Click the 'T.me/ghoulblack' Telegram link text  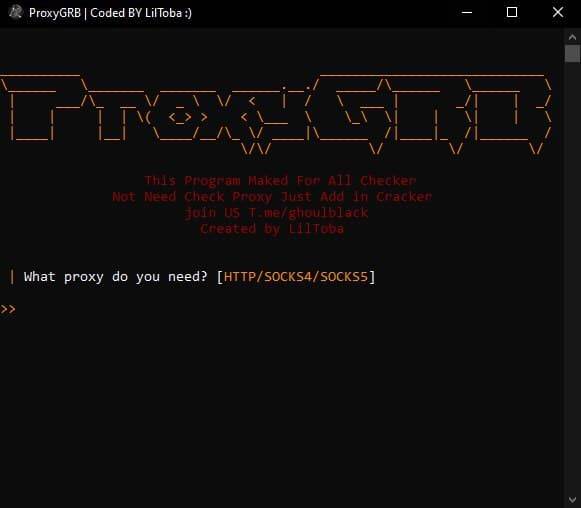[x=308, y=213]
